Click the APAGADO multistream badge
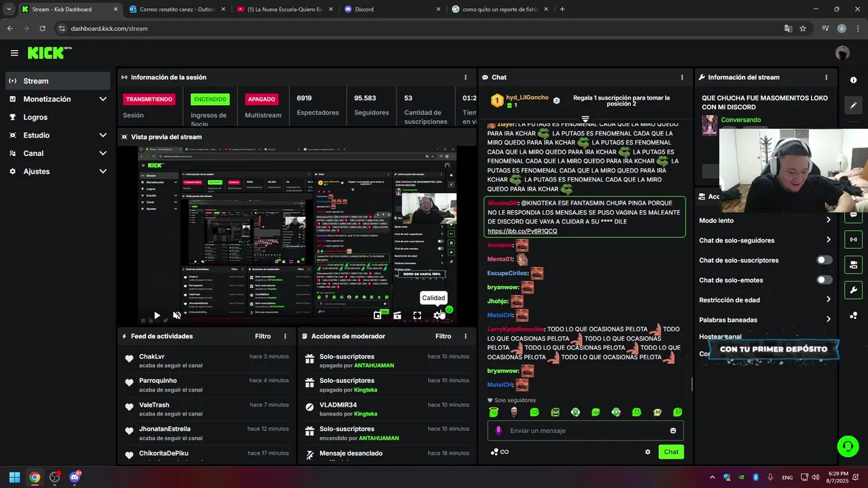Viewport: 868px width, 488px height. 261,99
